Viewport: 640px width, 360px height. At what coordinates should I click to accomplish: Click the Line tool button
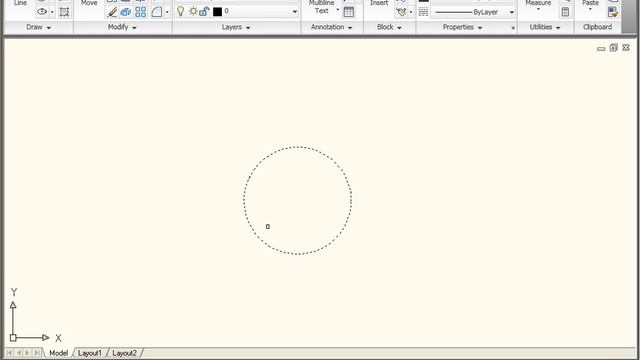tap(20, 3)
